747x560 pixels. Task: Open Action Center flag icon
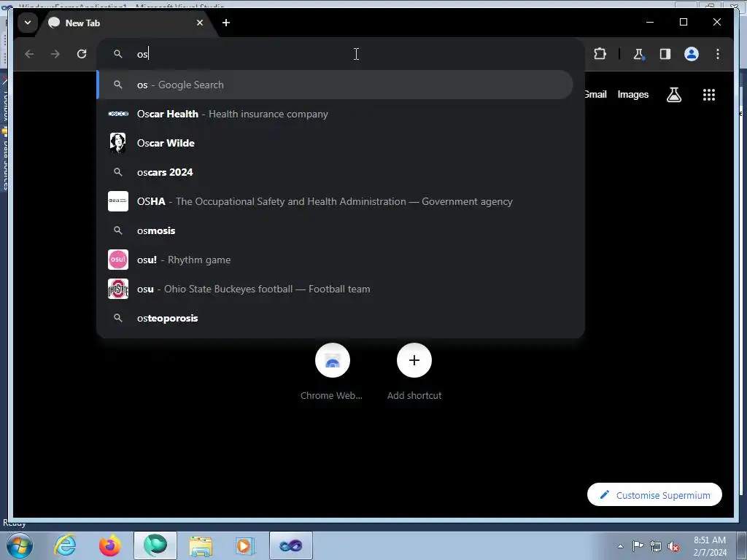point(638,546)
